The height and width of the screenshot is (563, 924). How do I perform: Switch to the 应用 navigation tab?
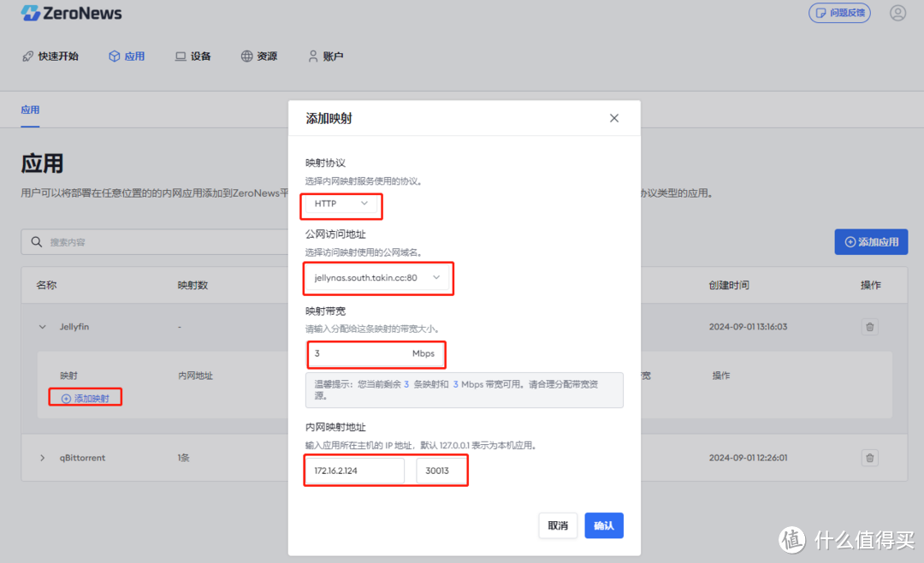pyautogui.click(x=127, y=56)
